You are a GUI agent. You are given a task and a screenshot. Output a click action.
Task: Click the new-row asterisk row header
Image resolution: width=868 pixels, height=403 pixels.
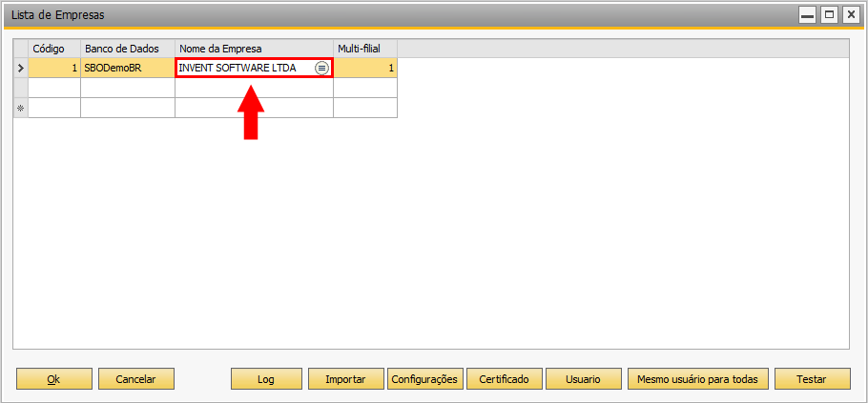click(x=21, y=108)
